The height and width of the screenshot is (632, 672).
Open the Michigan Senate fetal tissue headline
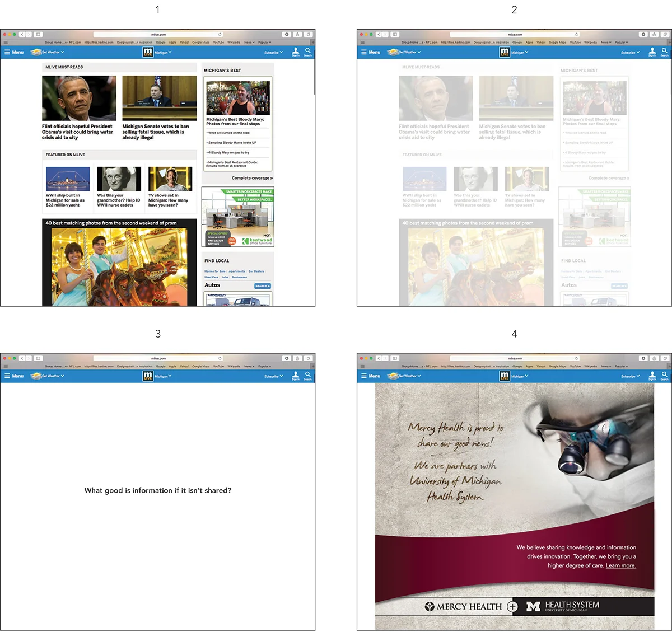point(156,132)
